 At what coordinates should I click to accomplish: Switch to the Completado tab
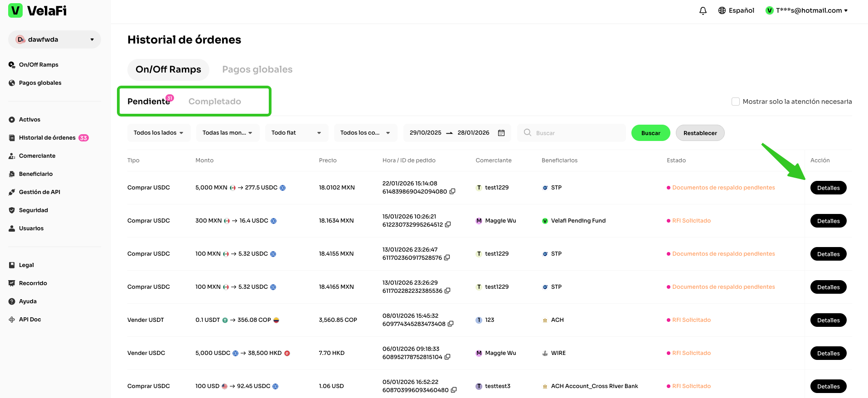click(x=214, y=102)
